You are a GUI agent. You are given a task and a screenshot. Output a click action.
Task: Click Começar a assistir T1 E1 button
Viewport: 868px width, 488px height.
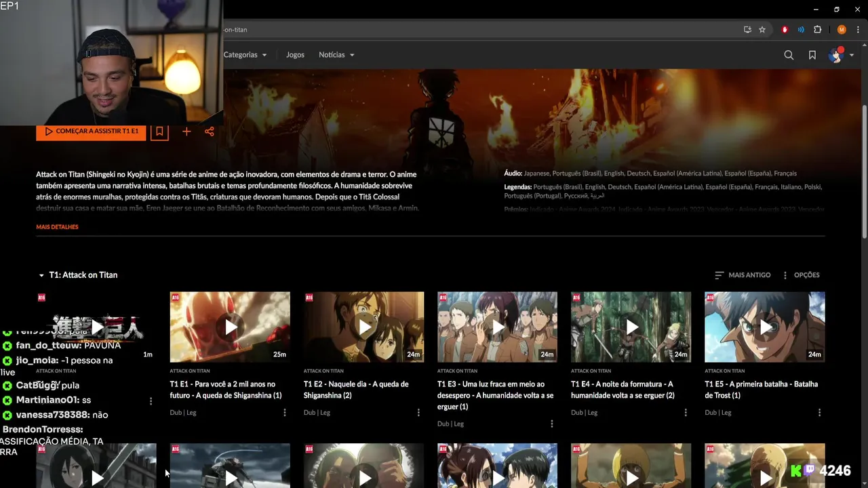click(x=91, y=131)
